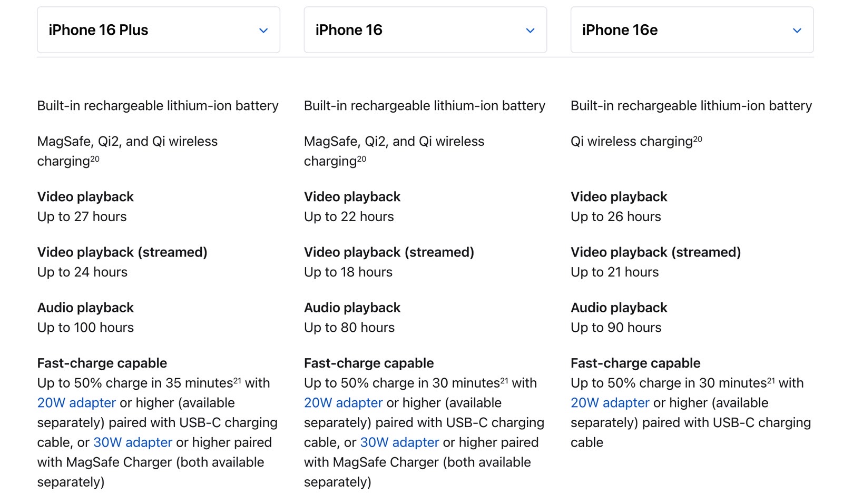Click footnote 20 after iPhone 16 Plus wireless charging
Screen dimensions: 843x504
[95, 159]
